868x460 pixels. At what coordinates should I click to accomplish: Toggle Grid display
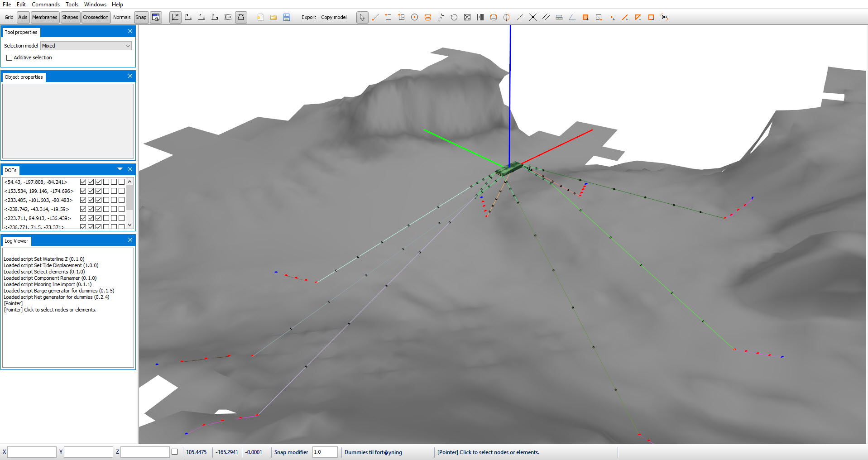click(x=9, y=17)
